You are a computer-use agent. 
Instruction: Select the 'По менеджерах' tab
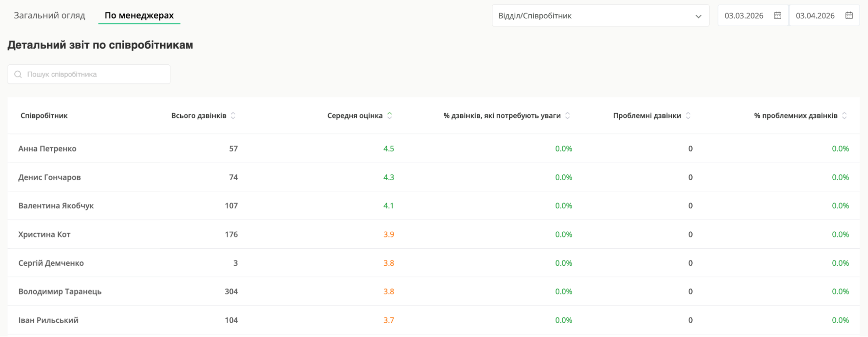point(139,16)
